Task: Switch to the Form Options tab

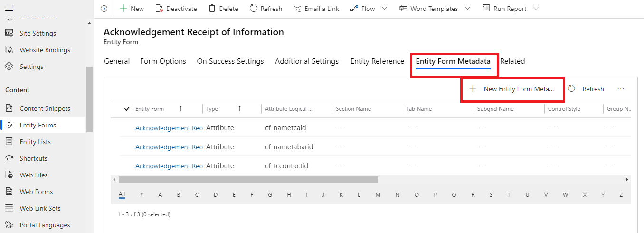Action: point(163,61)
